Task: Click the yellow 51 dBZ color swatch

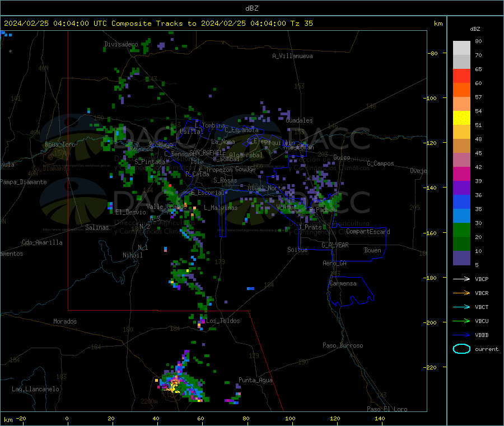Action: pyautogui.click(x=461, y=118)
